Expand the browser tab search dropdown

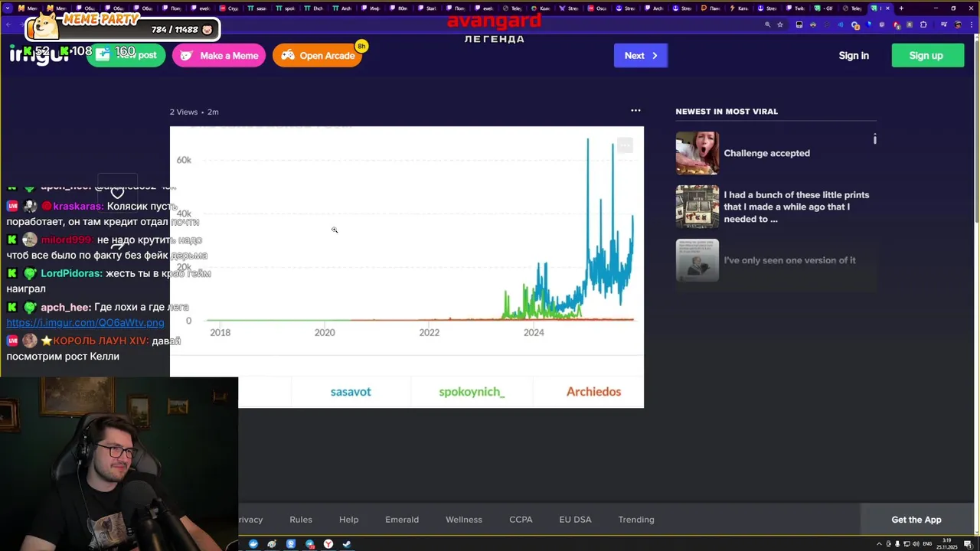7,8
